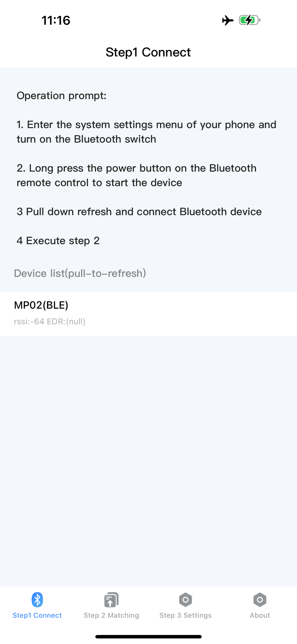
Task: Tap the 11:16 clock in status bar
Action: (56, 20)
